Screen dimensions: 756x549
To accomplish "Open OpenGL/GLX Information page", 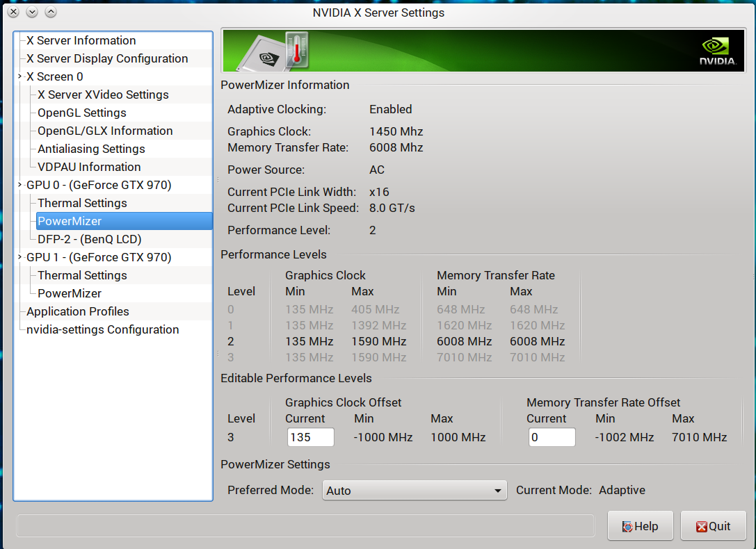I will pyautogui.click(x=105, y=131).
